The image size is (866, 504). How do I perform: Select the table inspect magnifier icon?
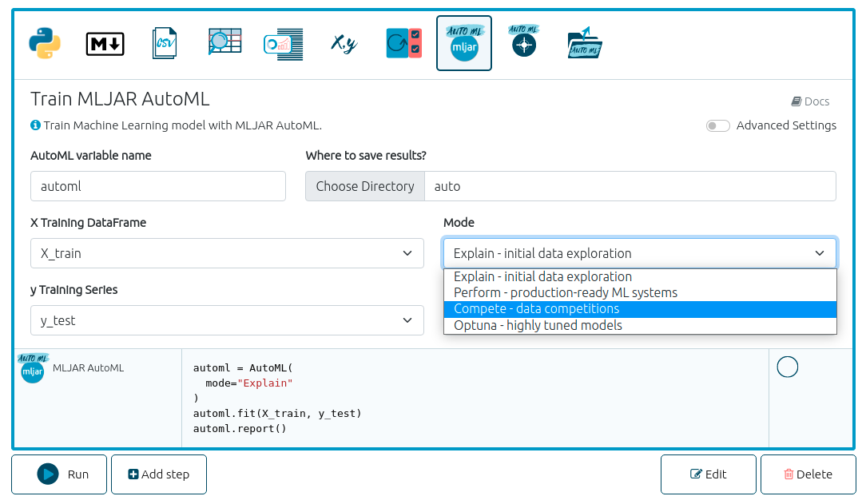coord(224,42)
